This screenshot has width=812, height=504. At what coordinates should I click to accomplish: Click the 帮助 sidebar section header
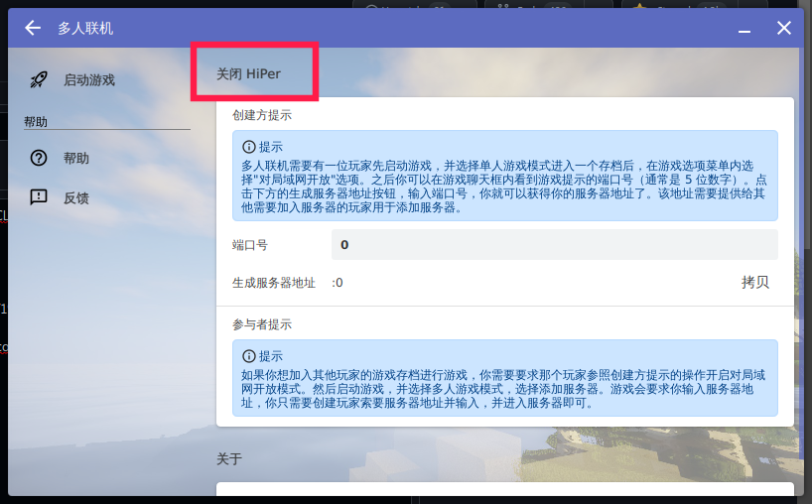tap(36, 122)
